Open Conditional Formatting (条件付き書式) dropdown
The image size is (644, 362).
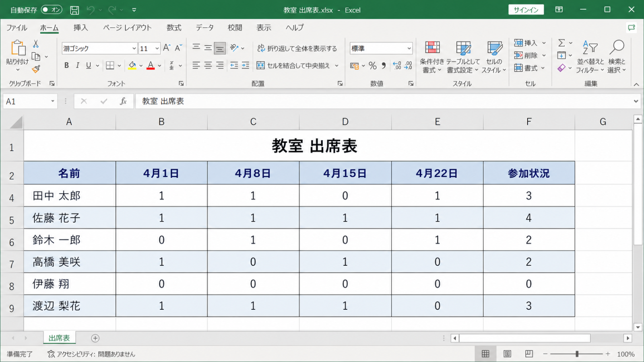pyautogui.click(x=432, y=57)
